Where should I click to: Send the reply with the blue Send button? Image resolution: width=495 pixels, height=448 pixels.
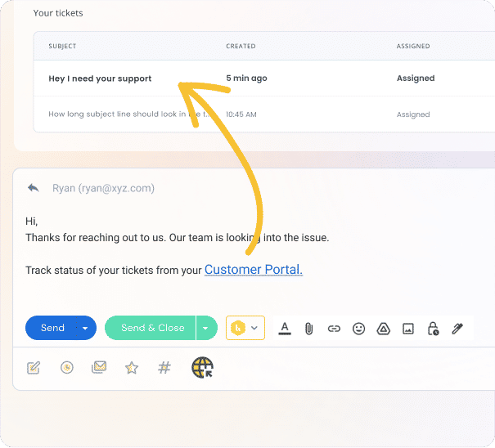(x=52, y=328)
